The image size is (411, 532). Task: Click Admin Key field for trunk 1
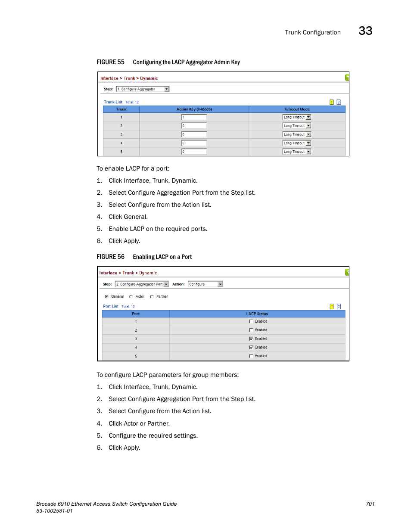pos(194,117)
